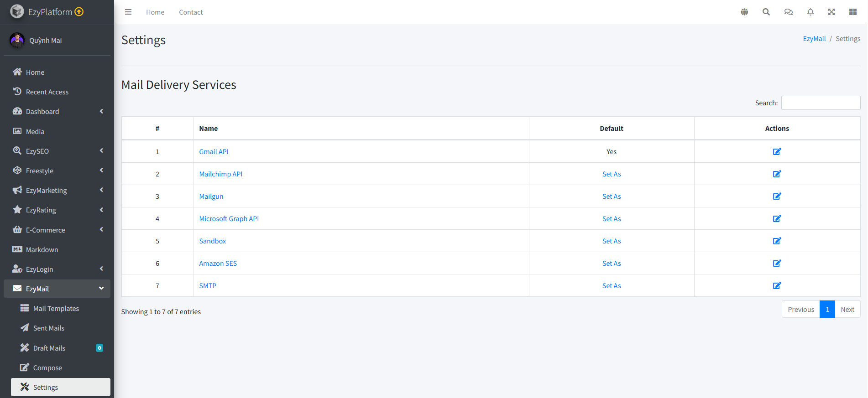The image size is (868, 398).
Task: Click Contact in the top navbar
Action: [191, 12]
